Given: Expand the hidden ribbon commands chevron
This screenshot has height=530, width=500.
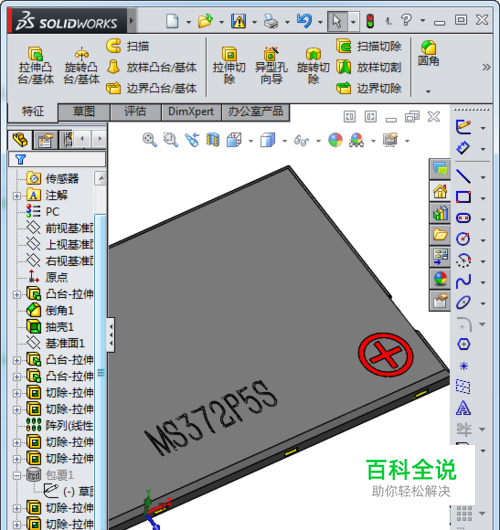Looking at the screenshot, I should (486, 67).
